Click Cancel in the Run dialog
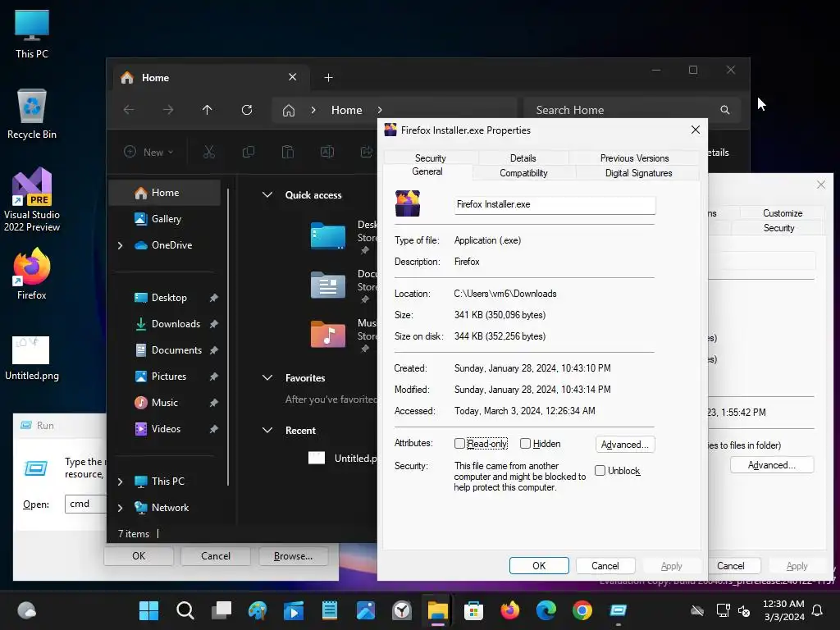Screen dimensions: 840x630 (x=216, y=556)
